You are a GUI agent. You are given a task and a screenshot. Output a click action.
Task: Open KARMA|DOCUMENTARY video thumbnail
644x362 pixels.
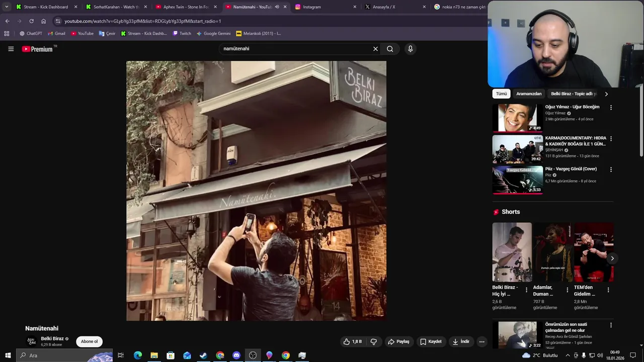pos(518,149)
